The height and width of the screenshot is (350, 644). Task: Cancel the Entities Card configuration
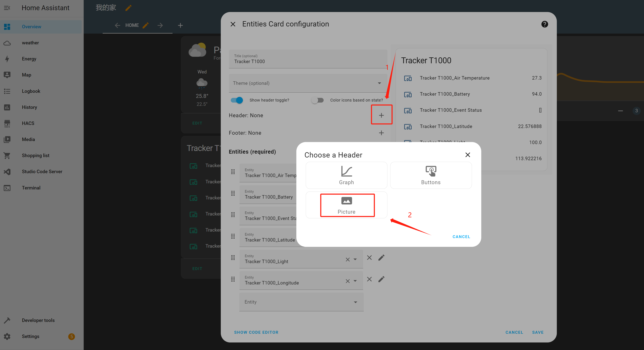coord(514,332)
